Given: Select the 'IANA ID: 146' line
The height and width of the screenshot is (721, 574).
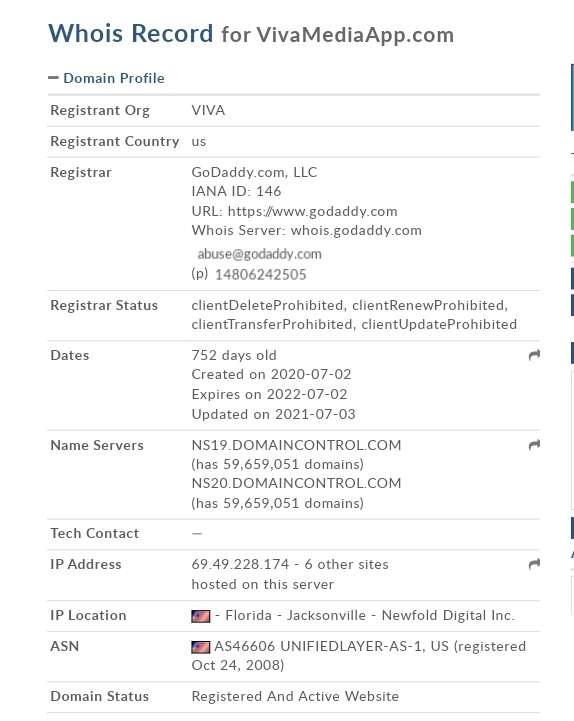Looking at the screenshot, I should click(236, 191).
